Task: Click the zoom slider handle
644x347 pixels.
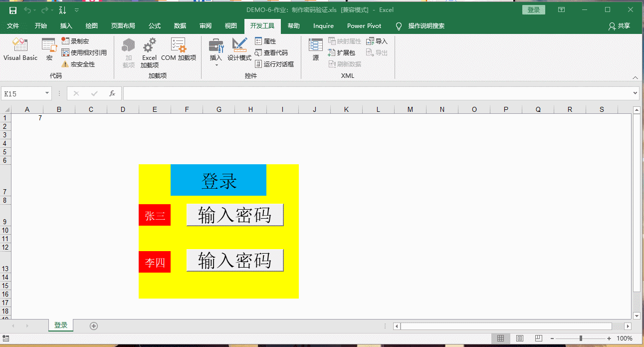Action: tap(581, 339)
